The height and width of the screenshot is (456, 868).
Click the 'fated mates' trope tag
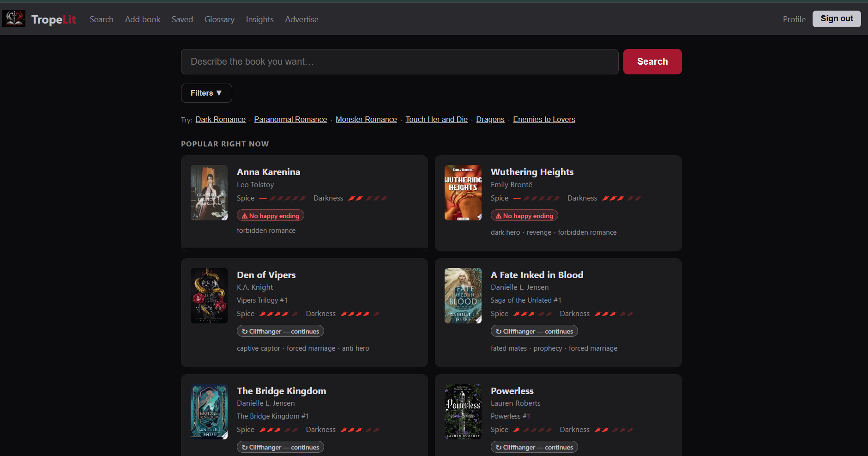[509, 348]
